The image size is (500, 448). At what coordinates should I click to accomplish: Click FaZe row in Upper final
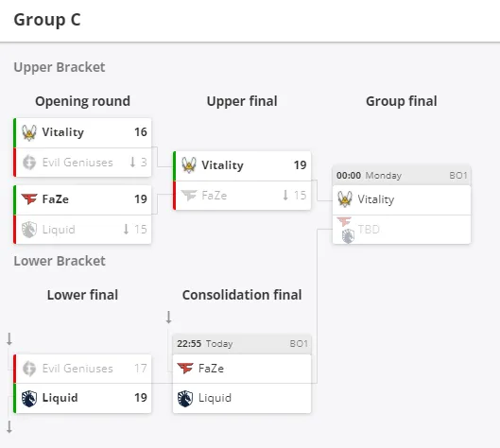click(242, 196)
